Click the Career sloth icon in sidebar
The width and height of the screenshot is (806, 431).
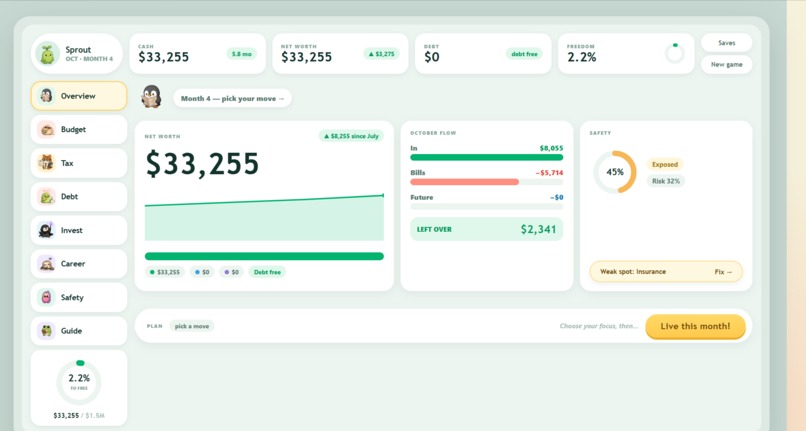[x=47, y=264]
